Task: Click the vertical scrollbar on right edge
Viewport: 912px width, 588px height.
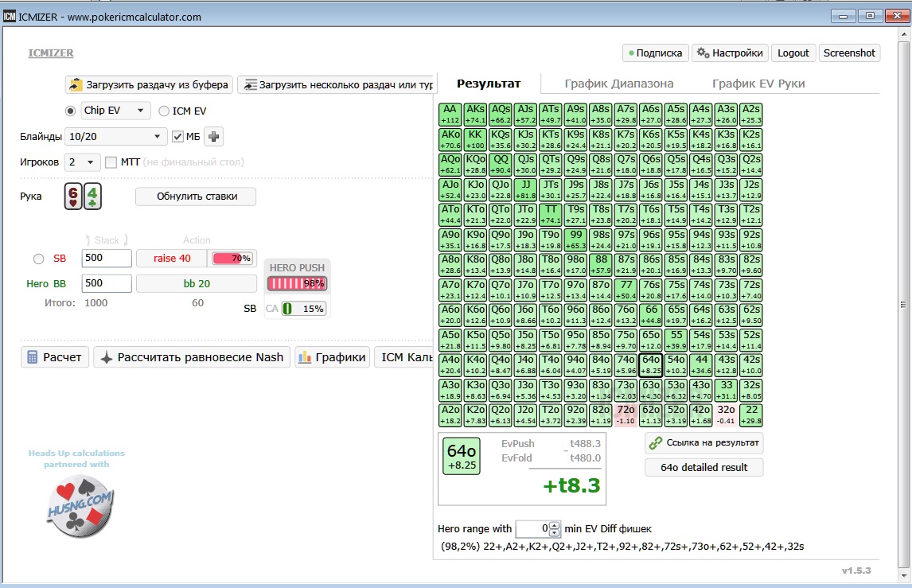Action: [x=903, y=304]
